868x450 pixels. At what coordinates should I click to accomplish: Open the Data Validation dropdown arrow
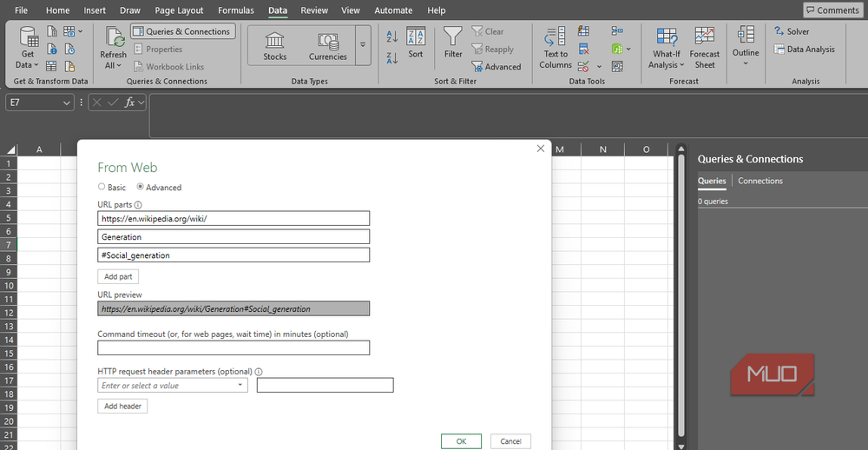click(x=599, y=67)
